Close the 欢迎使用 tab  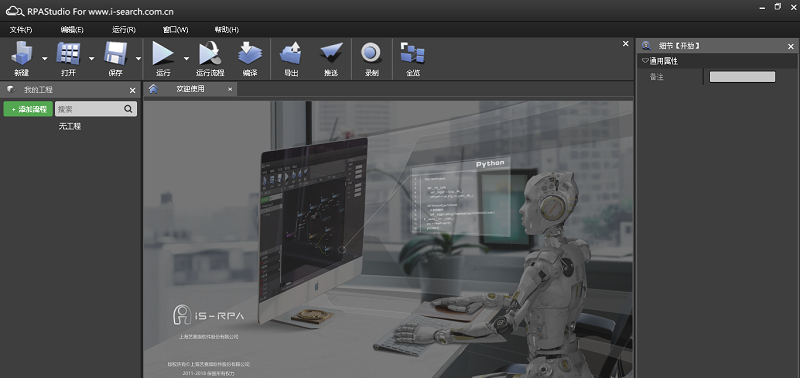tap(230, 89)
